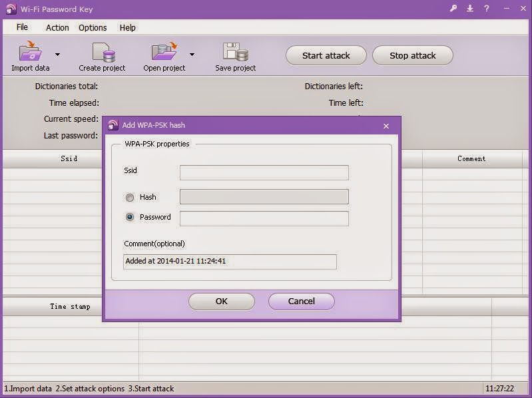Click the Time elapsed label
This screenshot has height=398, width=532.
click(x=74, y=102)
